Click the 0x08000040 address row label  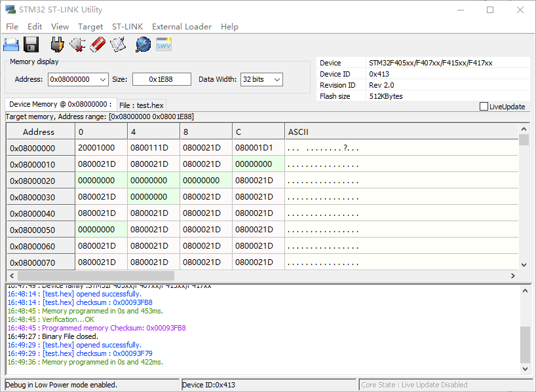[x=41, y=213]
